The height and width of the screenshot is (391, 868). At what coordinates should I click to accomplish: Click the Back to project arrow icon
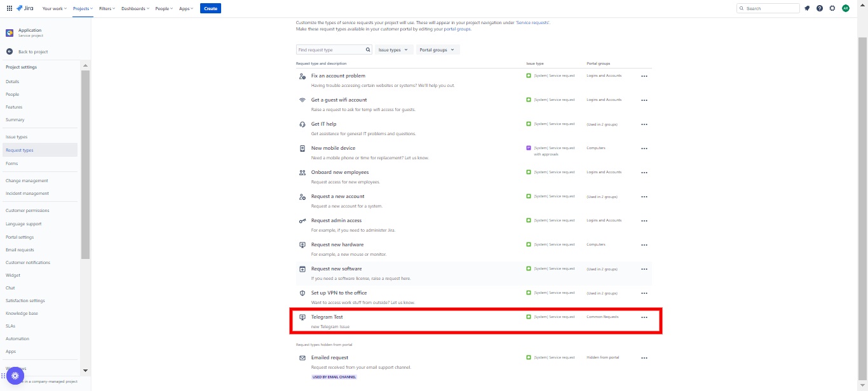(x=10, y=51)
